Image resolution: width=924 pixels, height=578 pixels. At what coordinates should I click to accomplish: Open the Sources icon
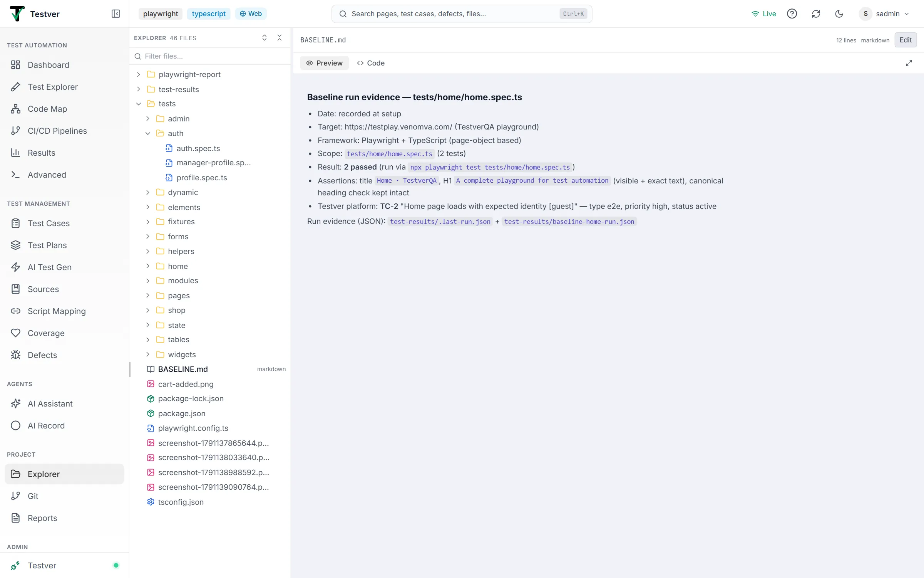(15, 289)
